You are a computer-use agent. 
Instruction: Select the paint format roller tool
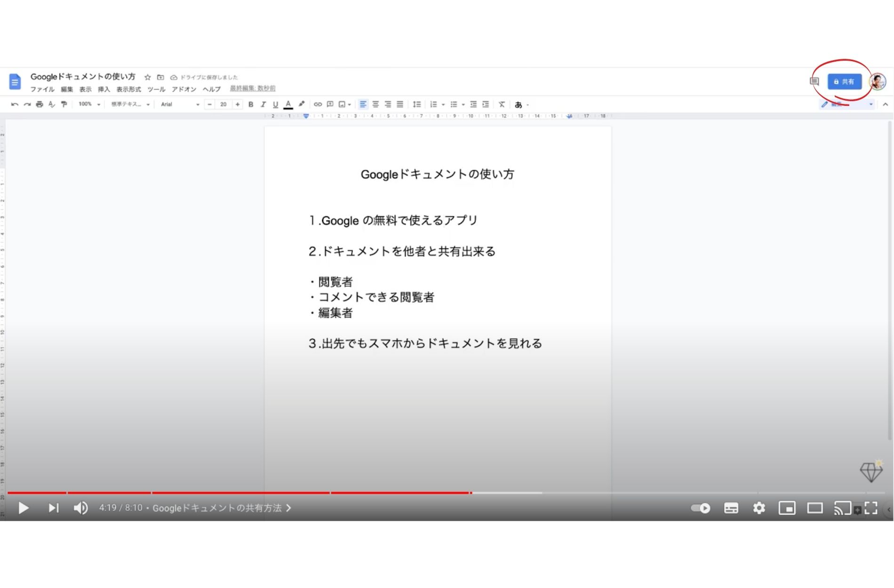tap(64, 104)
